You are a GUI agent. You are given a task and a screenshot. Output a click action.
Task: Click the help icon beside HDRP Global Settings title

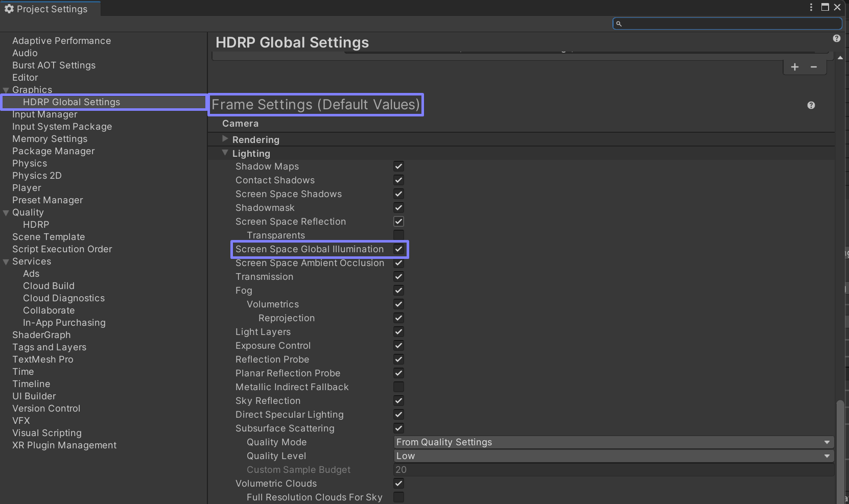(836, 38)
